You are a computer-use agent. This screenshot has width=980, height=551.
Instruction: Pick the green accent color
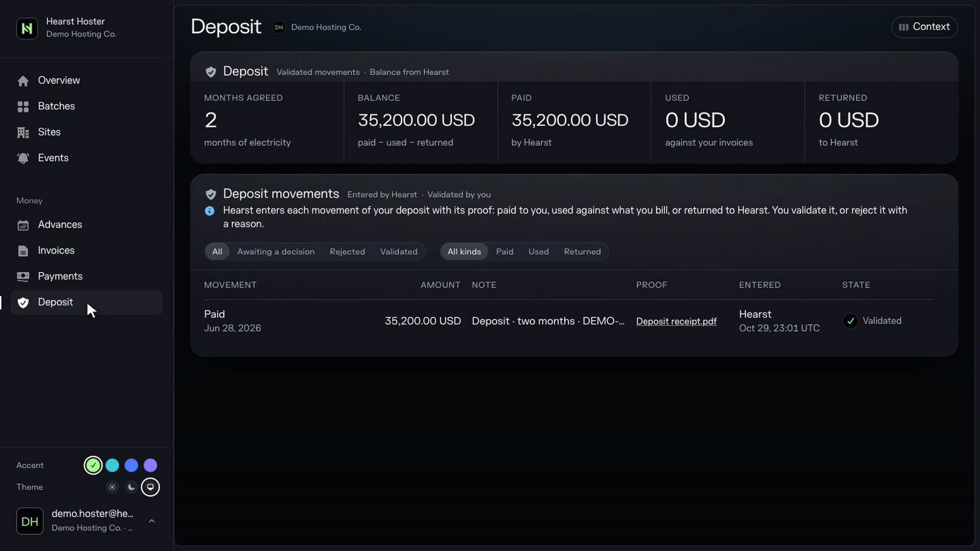[93, 465]
